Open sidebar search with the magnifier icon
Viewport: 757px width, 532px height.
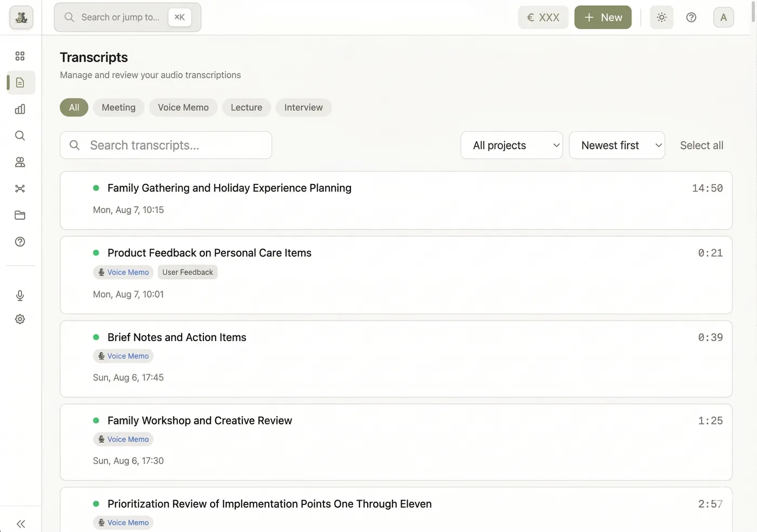(x=20, y=135)
